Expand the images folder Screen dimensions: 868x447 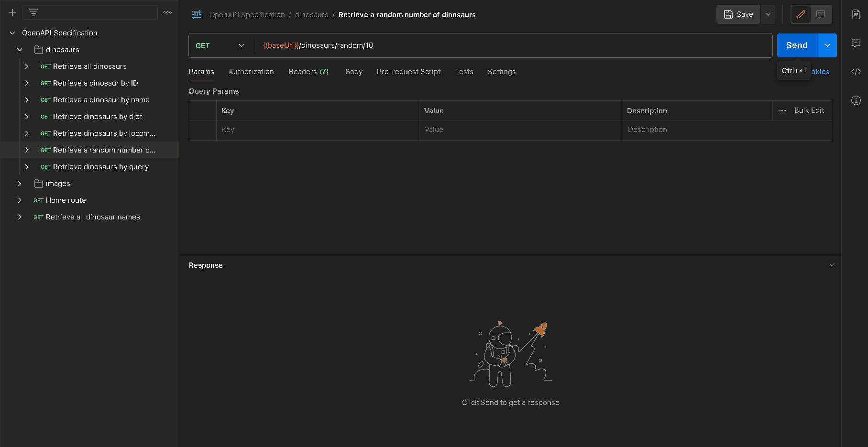[20, 184]
